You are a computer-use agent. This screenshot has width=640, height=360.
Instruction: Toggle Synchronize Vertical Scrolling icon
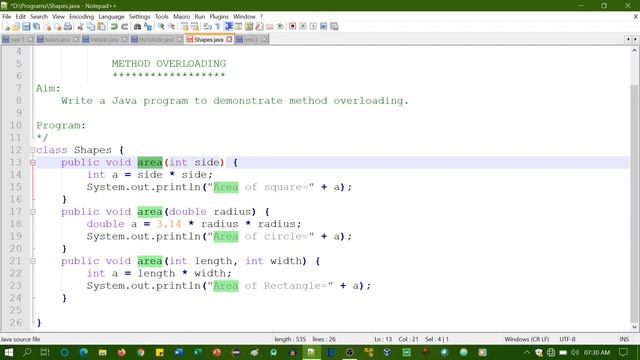(x=184, y=27)
